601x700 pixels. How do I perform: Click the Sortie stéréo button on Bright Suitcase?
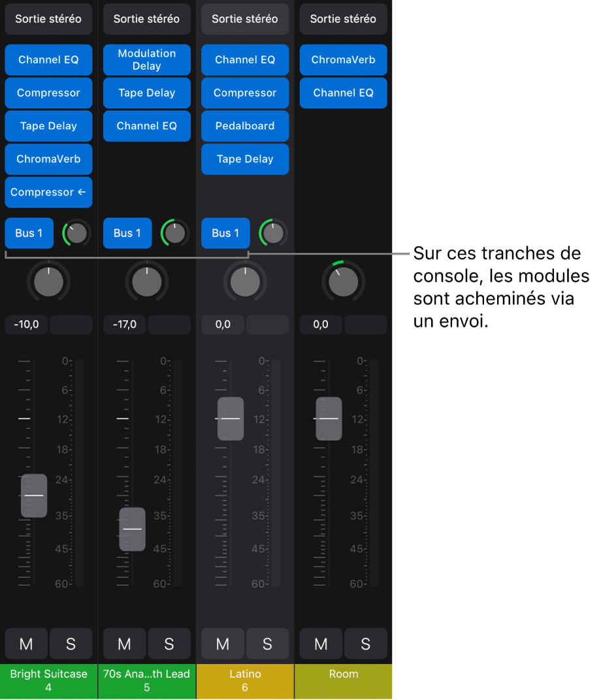coord(48,19)
